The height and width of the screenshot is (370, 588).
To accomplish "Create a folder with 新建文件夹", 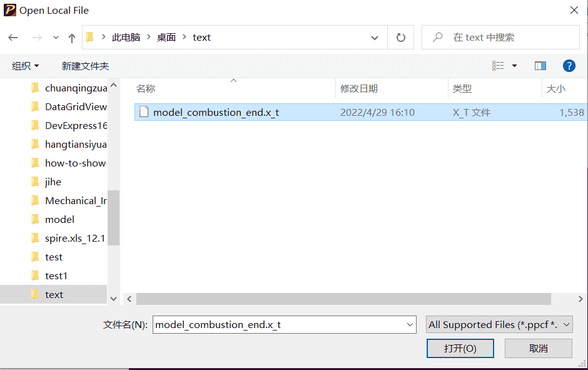I will [85, 66].
